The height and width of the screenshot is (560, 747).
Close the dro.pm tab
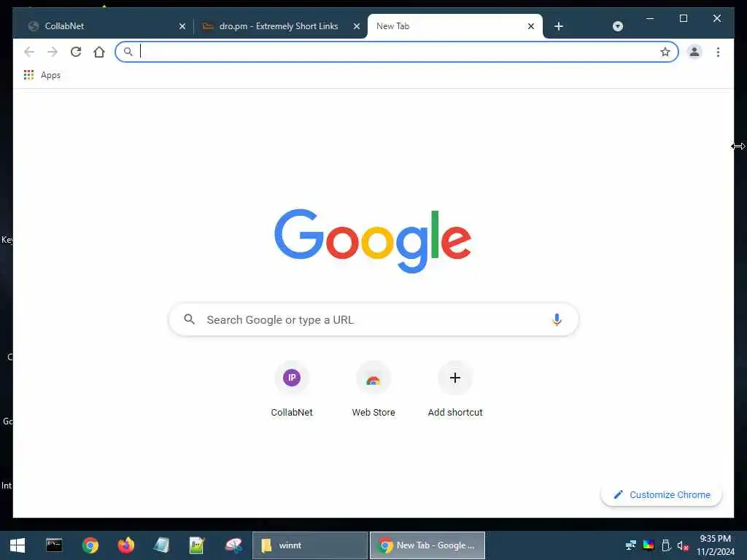(356, 26)
